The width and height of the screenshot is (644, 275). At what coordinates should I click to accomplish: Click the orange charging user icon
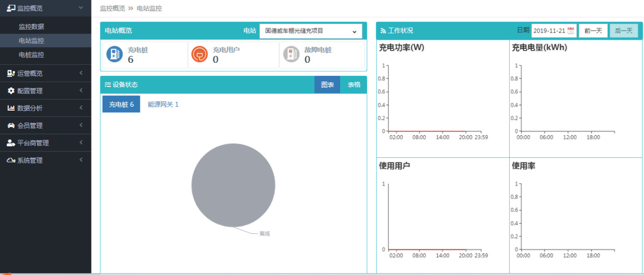coord(200,54)
